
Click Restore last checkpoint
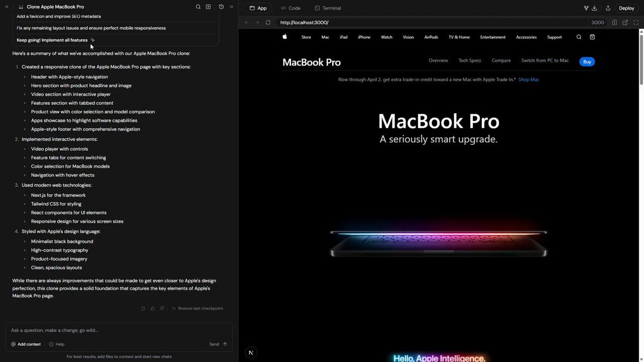[x=197, y=308]
